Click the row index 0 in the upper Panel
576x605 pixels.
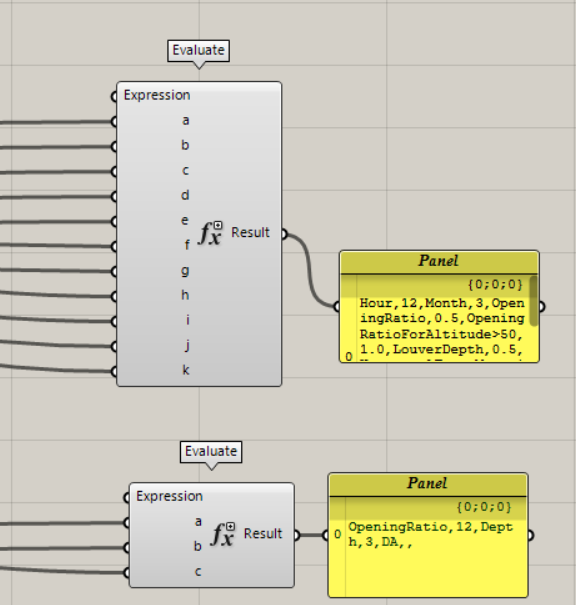tap(349, 357)
